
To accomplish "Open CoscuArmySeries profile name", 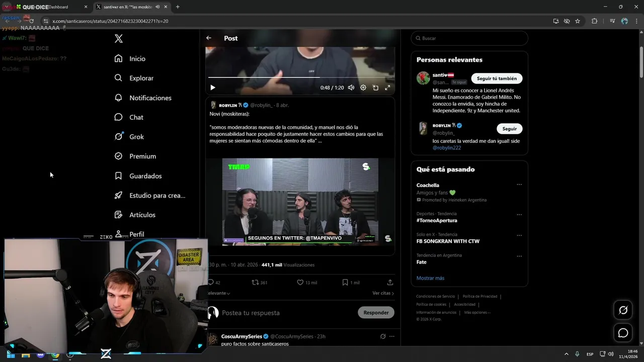I will click(242, 336).
